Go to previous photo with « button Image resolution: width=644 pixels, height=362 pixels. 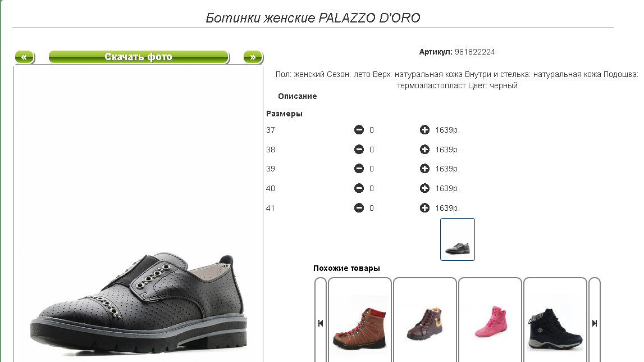[25, 57]
